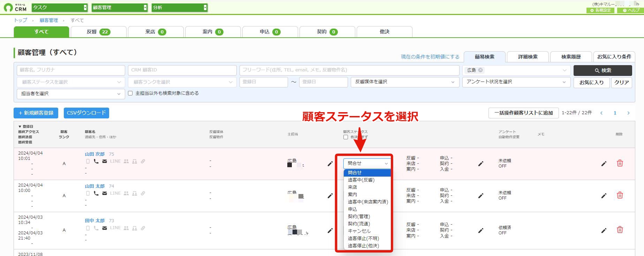
Task: Edit memo pencil for 山田 太郎
Action: tap(604, 195)
